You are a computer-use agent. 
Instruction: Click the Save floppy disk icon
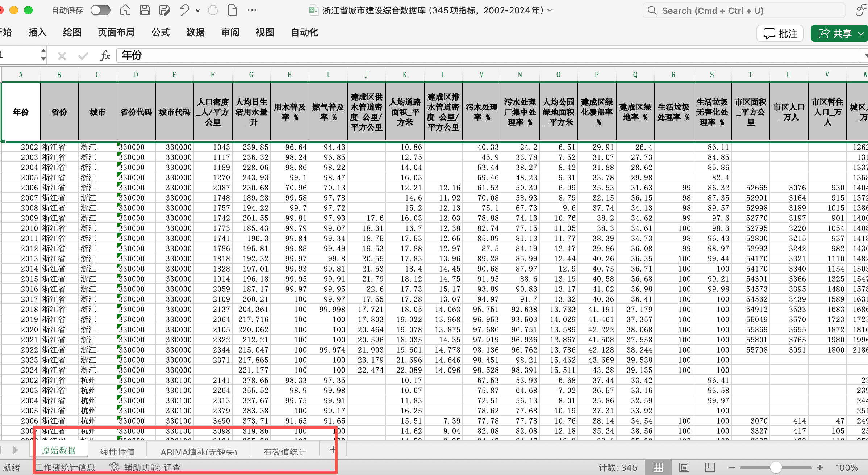[145, 10]
